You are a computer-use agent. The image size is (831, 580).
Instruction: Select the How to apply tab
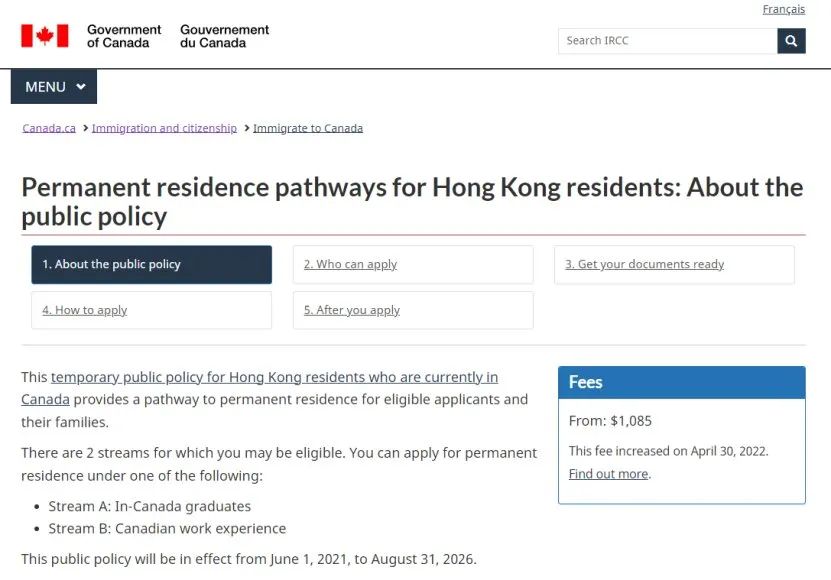coord(152,310)
